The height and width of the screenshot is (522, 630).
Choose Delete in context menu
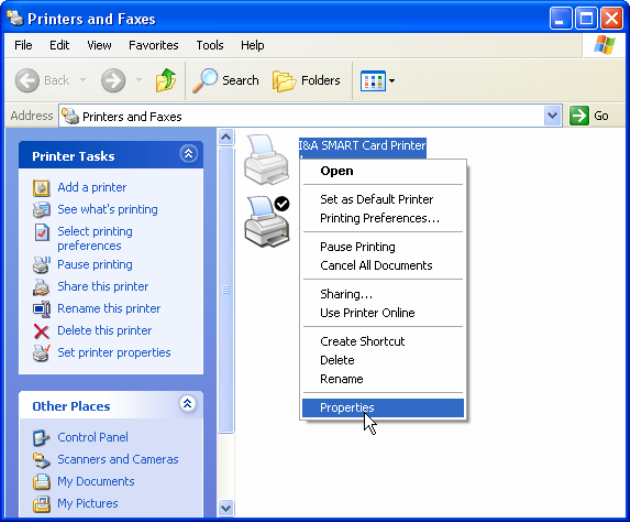[383, 360]
